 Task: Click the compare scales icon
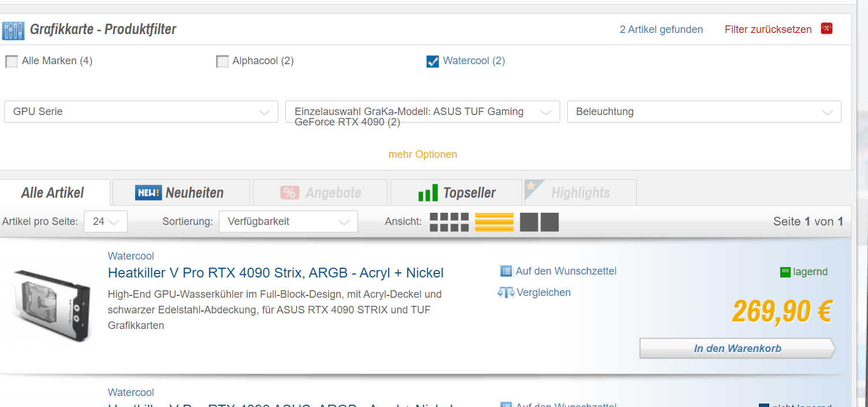(x=506, y=293)
